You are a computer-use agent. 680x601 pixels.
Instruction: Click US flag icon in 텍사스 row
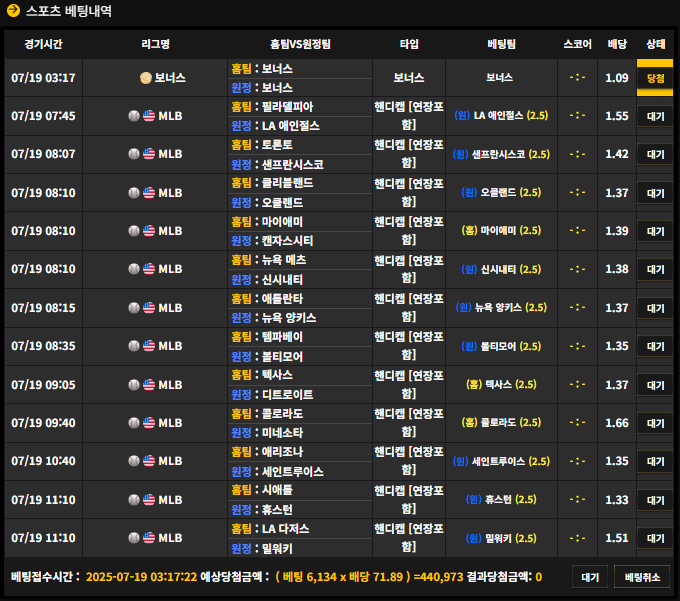[149, 385]
